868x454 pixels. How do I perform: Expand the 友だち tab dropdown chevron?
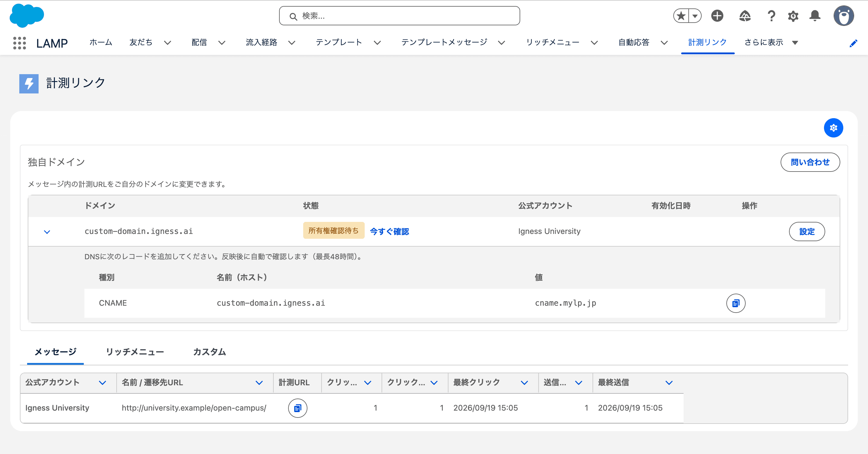coord(168,43)
